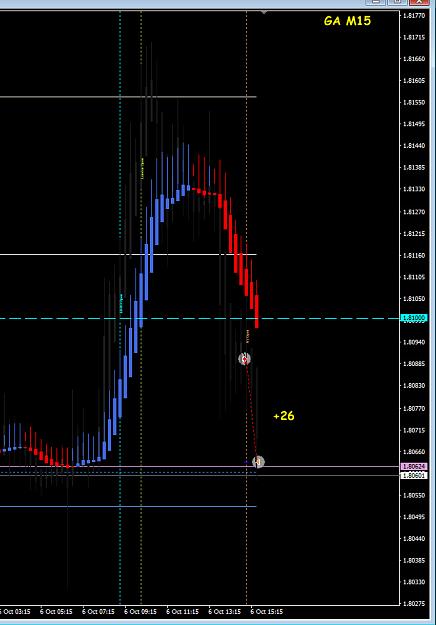
Task: Click the 6 Oct 05:15 time label
Action: (x=56, y=611)
